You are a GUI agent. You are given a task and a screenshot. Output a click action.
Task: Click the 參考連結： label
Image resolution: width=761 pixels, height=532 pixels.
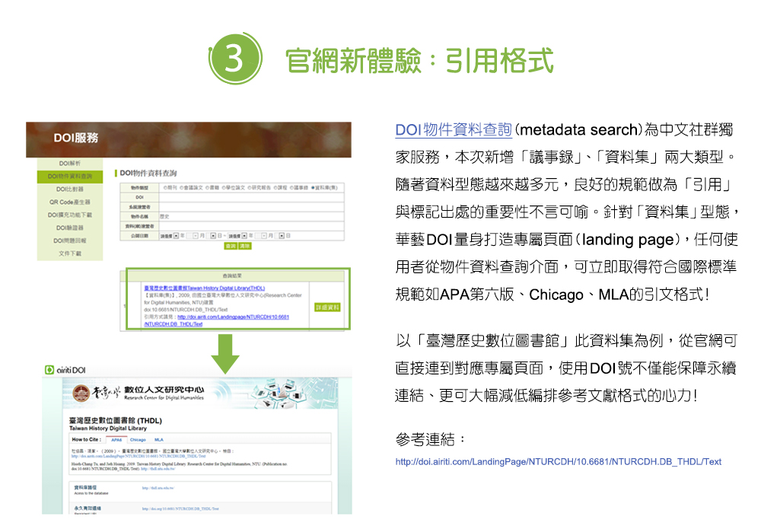(431, 439)
